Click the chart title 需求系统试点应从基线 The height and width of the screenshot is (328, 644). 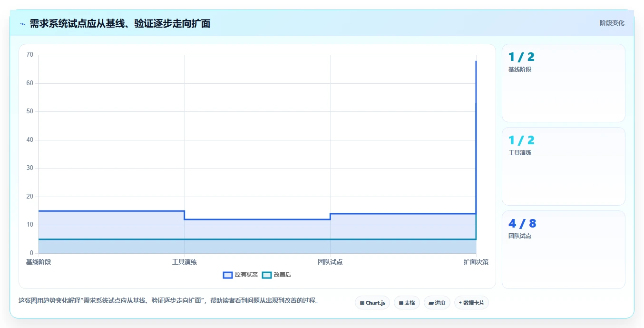[x=120, y=23]
